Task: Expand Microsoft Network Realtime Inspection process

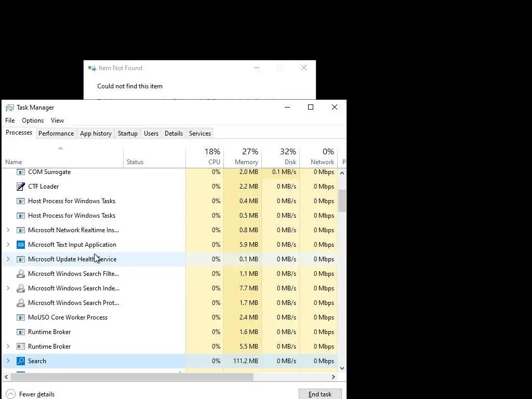Action: pos(8,230)
